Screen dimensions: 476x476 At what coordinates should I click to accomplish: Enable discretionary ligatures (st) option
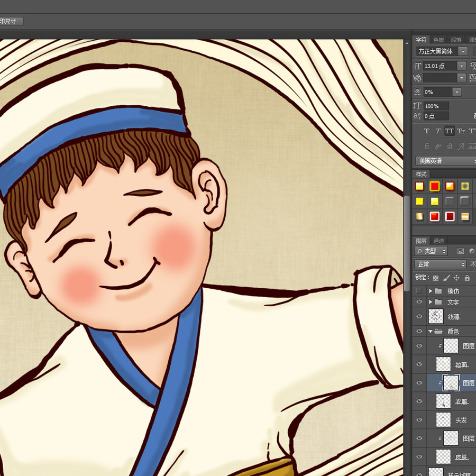tap(450, 147)
